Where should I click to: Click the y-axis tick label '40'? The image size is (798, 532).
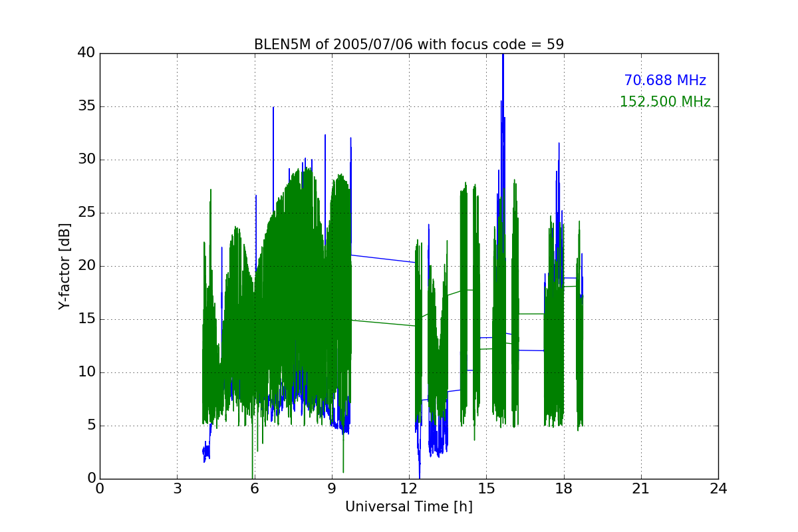click(86, 53)
